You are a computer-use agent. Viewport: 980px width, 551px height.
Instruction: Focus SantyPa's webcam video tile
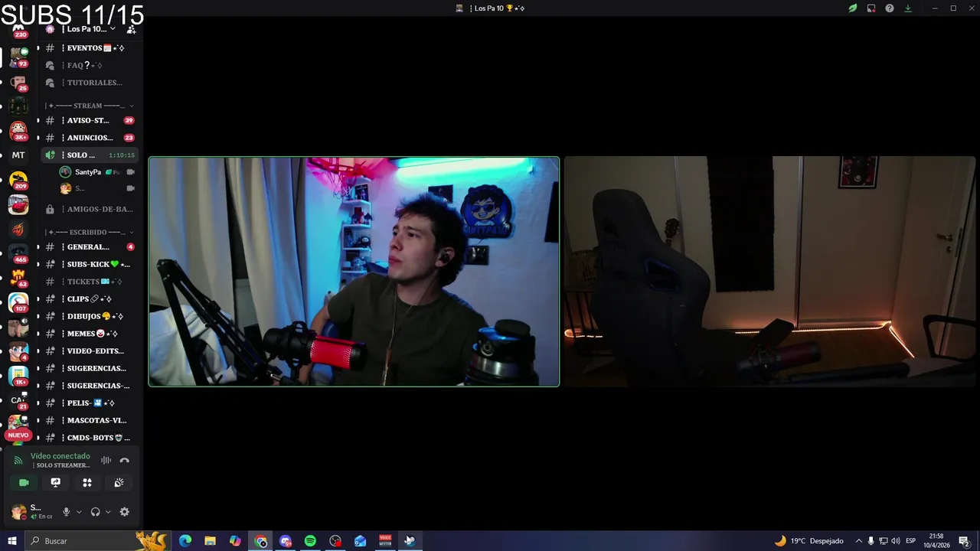tap(354, 272)
